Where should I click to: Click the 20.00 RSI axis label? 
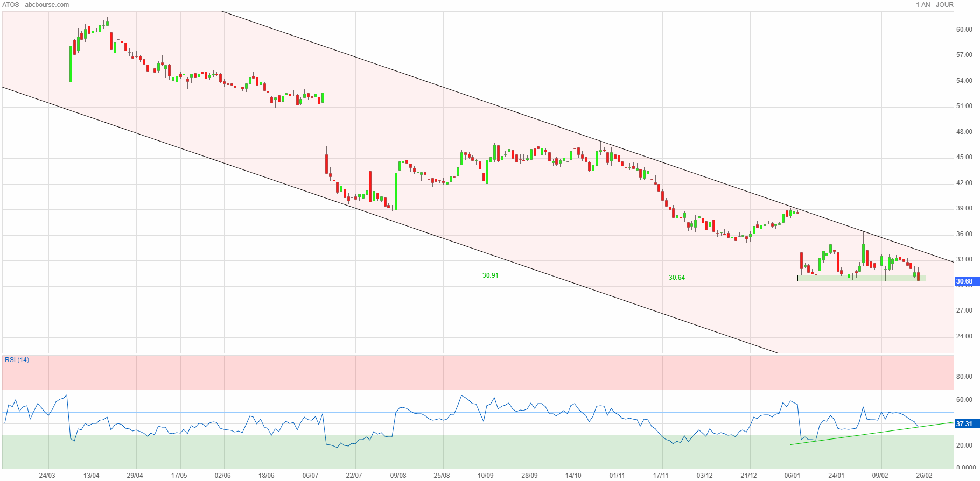[964, 445]
